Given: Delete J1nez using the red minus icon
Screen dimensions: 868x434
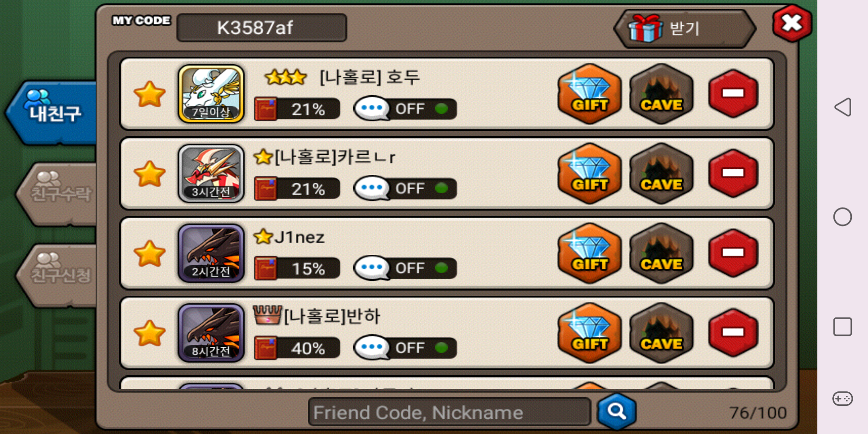Looking at the screenshot, I should tap(733, 253).
